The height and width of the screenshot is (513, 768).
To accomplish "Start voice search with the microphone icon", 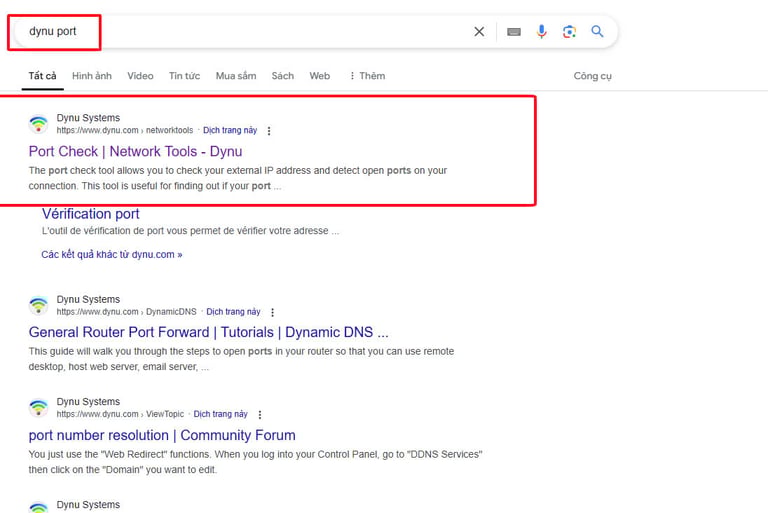I will [x=541, y=32].
